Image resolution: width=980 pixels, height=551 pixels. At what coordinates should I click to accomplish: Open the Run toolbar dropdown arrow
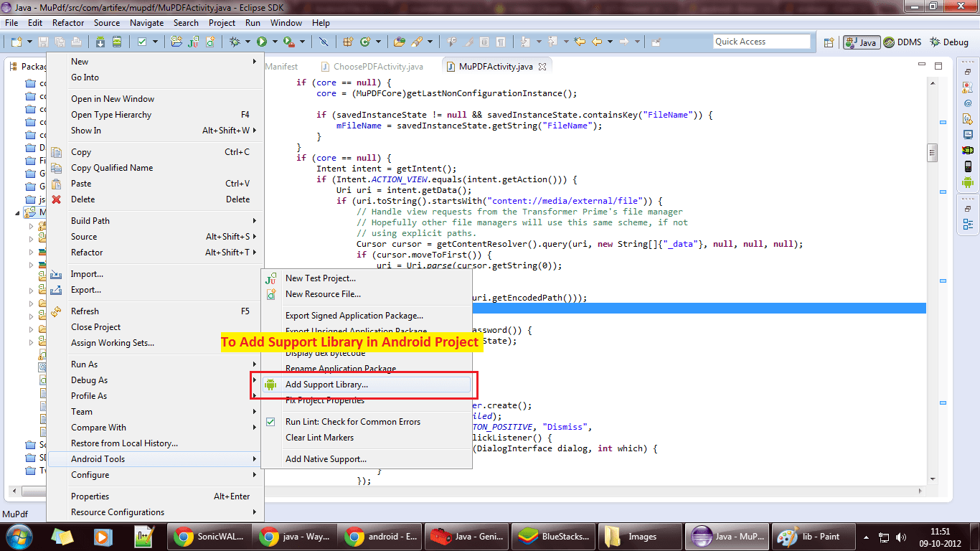click(x=273, y=42)
